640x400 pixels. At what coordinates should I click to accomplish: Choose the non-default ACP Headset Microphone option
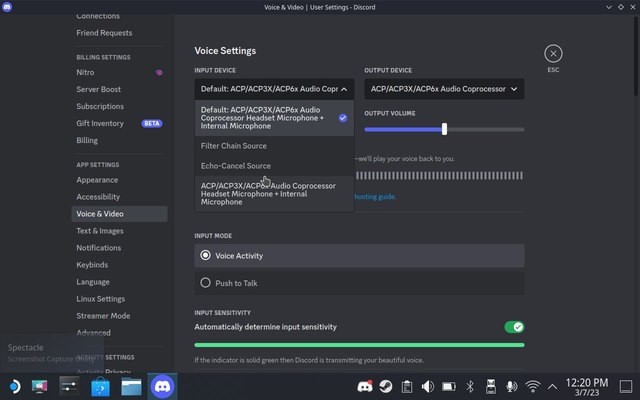coord(274,194)
